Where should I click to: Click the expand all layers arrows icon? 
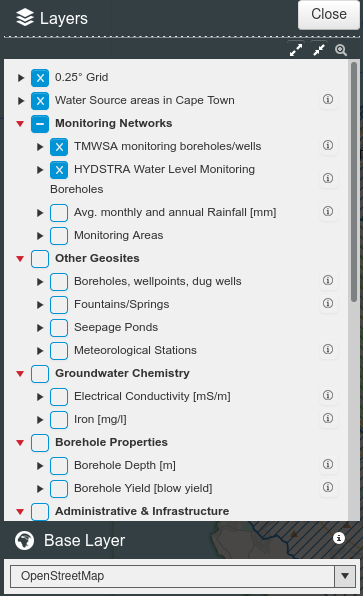pos(296,50)
